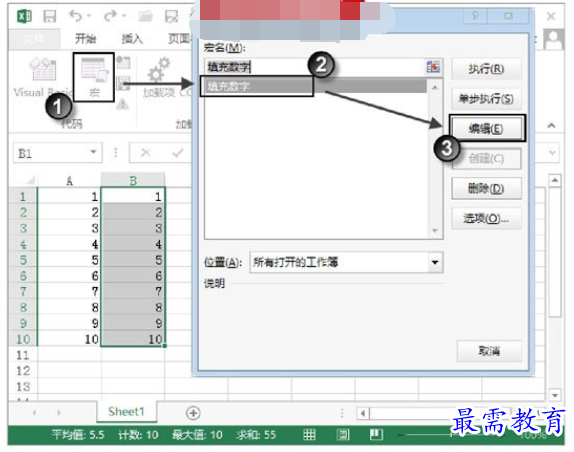Open the 位置 location dropdown list

(435, 262)
